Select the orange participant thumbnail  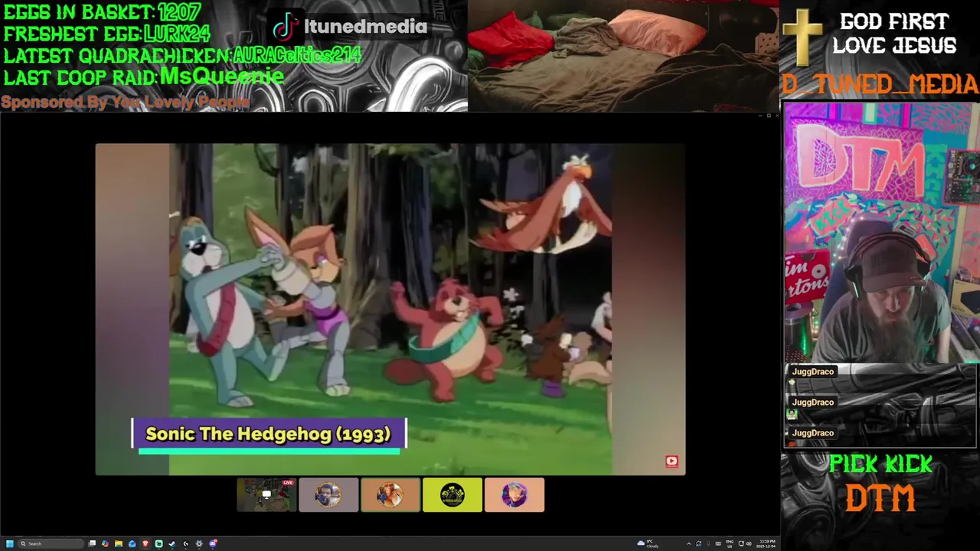coord(390,494)
